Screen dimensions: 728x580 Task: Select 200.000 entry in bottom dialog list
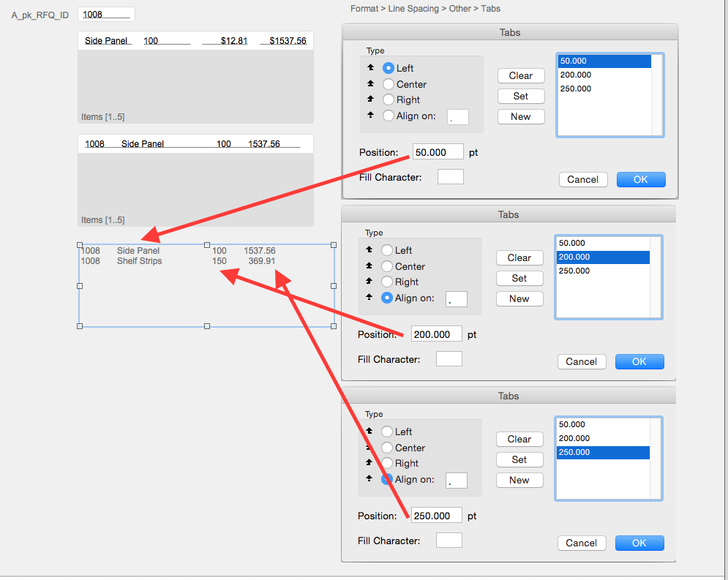(603, 439)
